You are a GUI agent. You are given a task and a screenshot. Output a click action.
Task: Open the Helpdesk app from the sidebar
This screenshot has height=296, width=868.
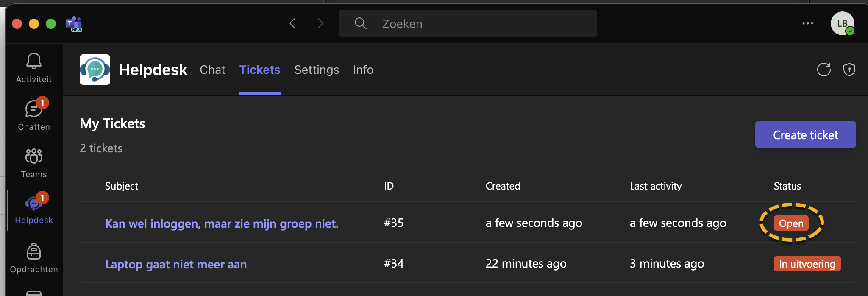34,209
